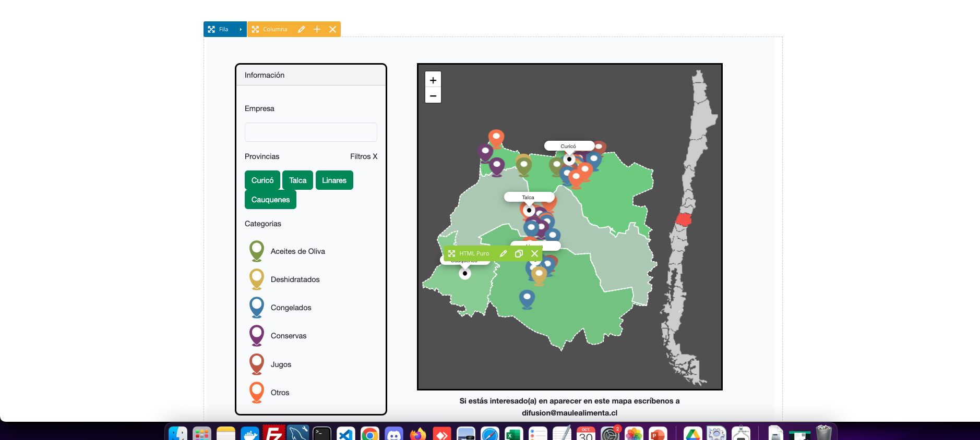Toggle the Linares province filter
Viewport: 980px width, 440px height.
pyautogui.click(x=334, y=180)
